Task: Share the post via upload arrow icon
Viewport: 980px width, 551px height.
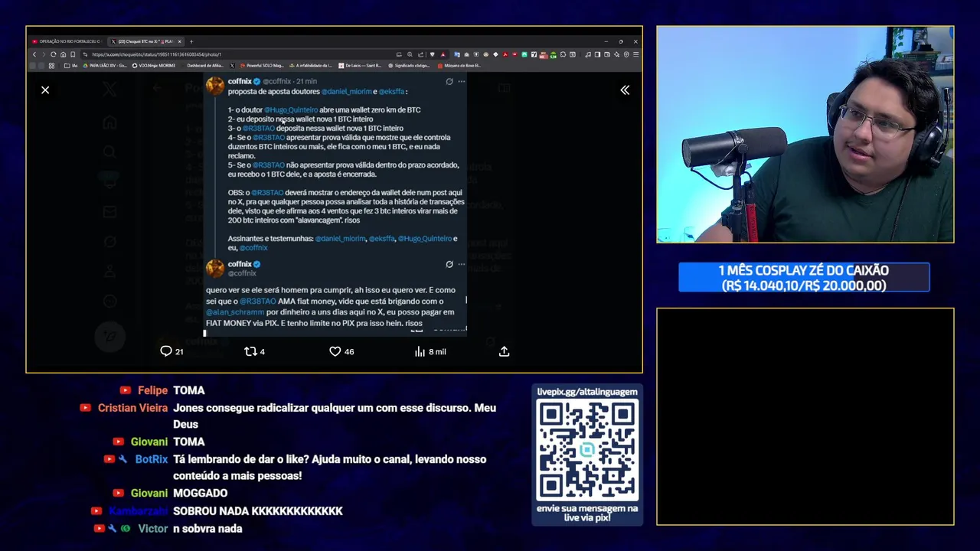Action: (504, 351)
